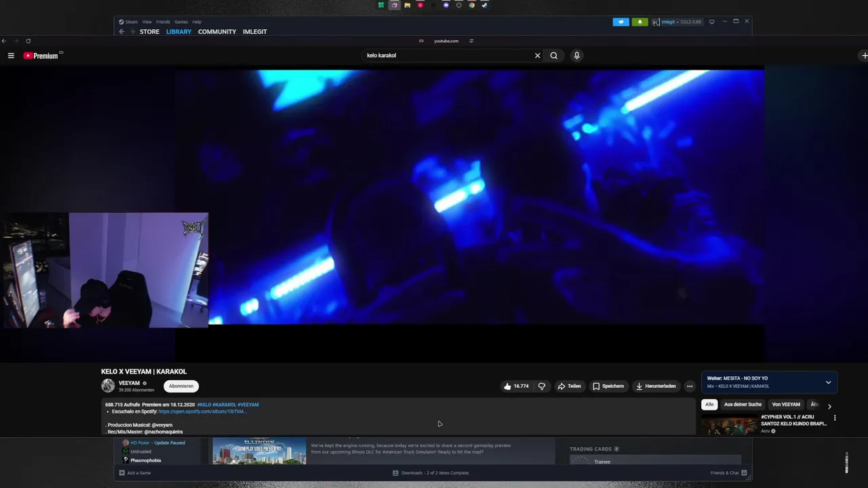Open the Games menu in Steam
The height and width of the screenshot is (488, 868).
[x=181, y=22]
